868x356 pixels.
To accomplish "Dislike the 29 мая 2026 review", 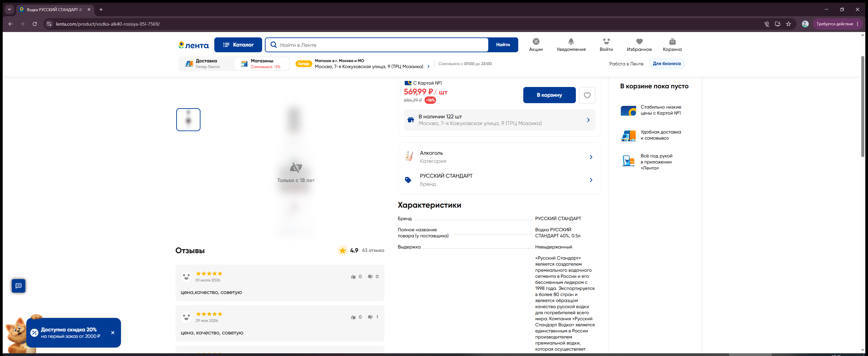I will coord(370,317).
